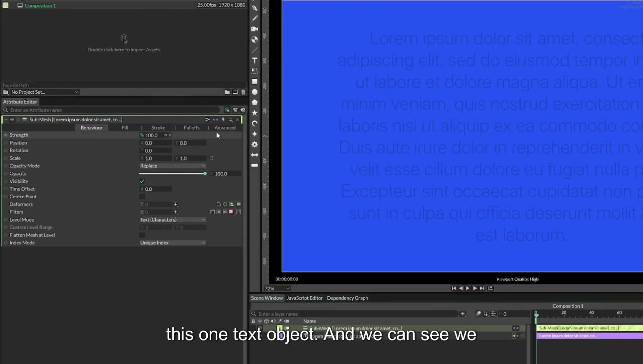Select the Star shape tool
The image size is (643, 364).
[x=255, y=113]
